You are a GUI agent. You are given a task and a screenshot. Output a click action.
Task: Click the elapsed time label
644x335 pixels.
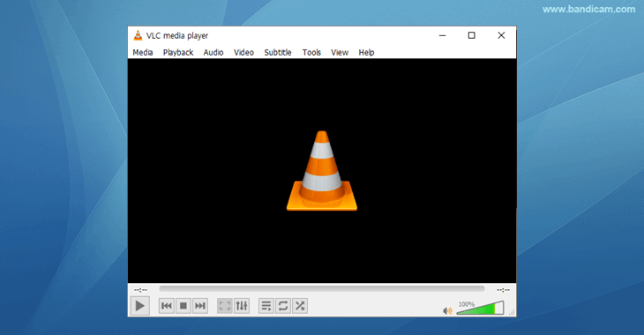140,290
